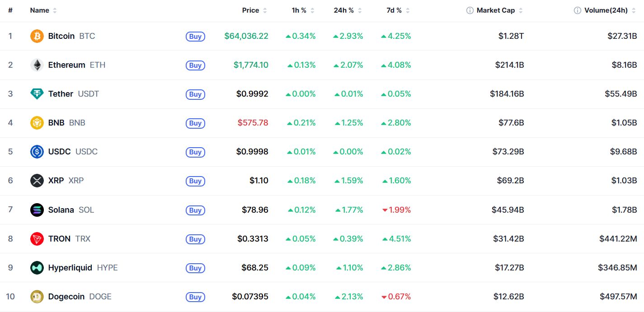The height and width of the screenshot is (312, 644).
Task: Click the Buy button for Hyperliquid
Action: [195, 268]
